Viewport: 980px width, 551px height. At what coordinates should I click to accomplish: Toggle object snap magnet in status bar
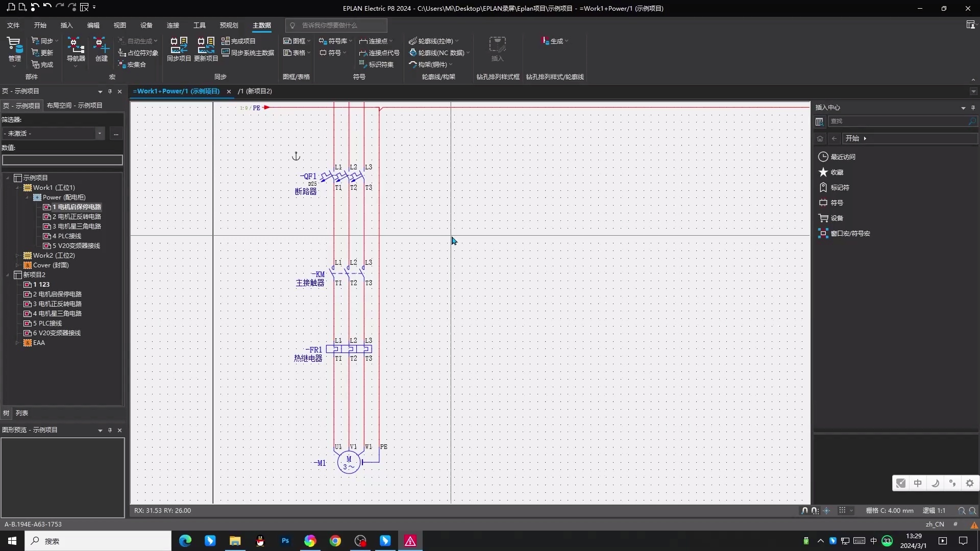805,511
